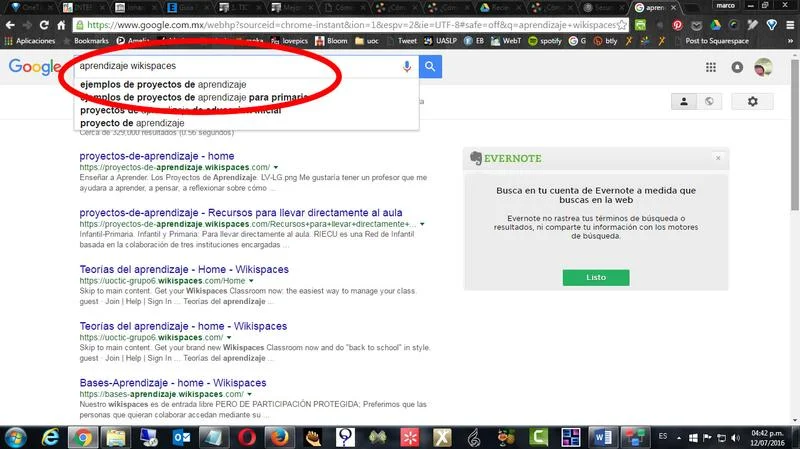Screen dimensions: 800x449
Task: Open UASLP bookmark
Action: click(x=440, y=41)
